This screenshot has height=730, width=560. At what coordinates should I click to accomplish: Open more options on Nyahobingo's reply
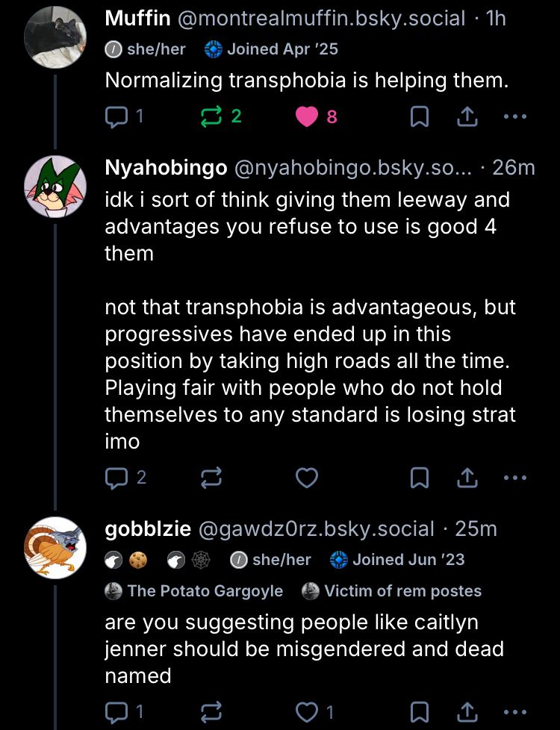tap(514, 478)
